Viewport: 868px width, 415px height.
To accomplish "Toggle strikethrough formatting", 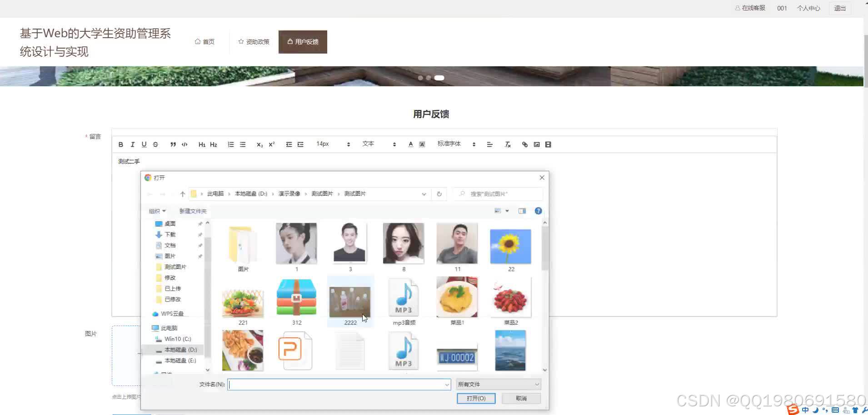I will point(155,144).
